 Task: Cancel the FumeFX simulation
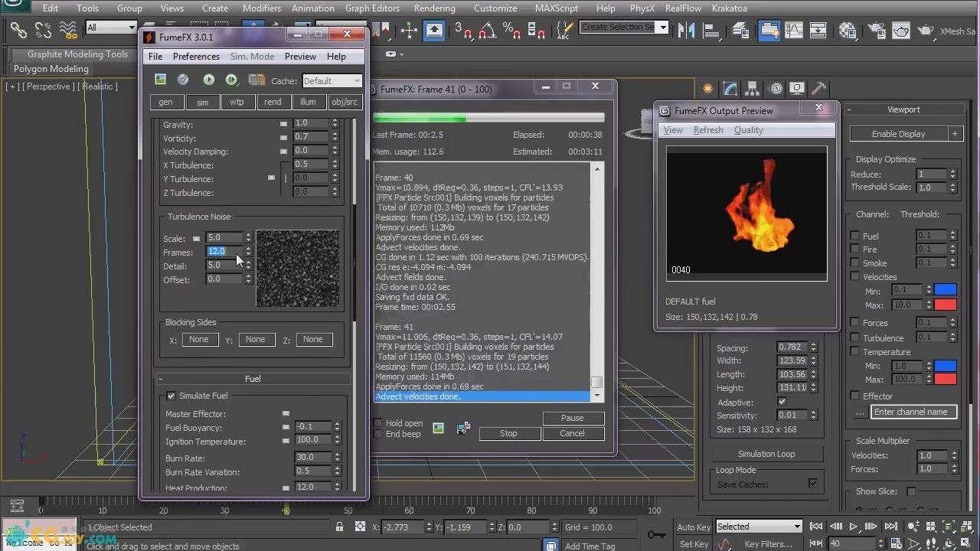click(572, 433)
